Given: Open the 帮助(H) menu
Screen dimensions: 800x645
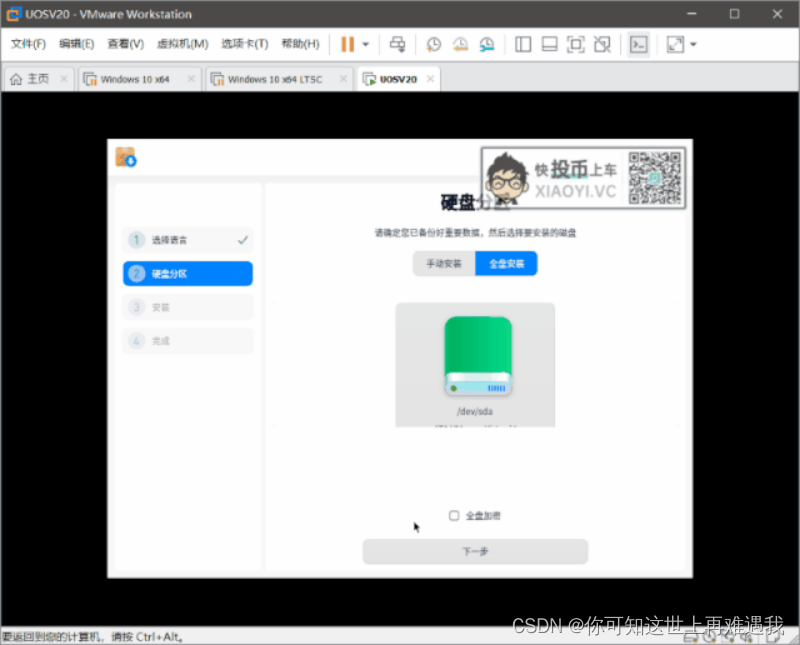Looking at the screenshot, I should point(301,44).
